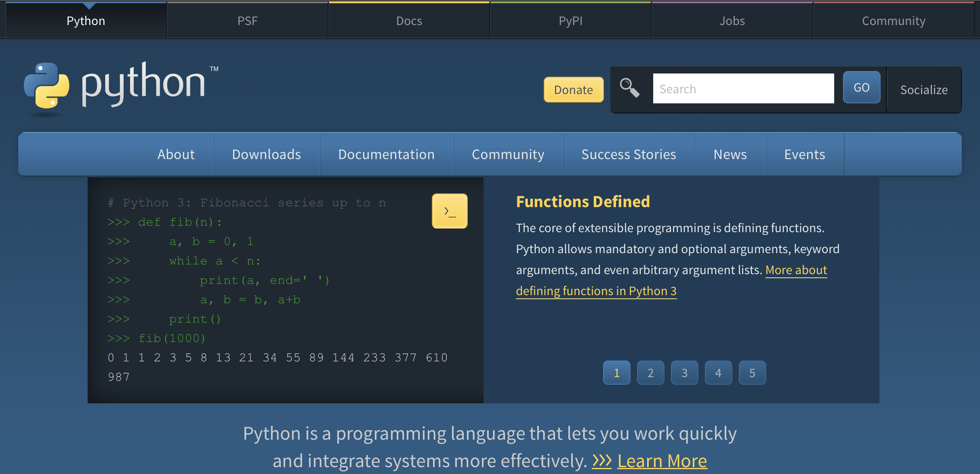Click the magnifying glass search icon
The image size is (980, 474).
point(630,88)
